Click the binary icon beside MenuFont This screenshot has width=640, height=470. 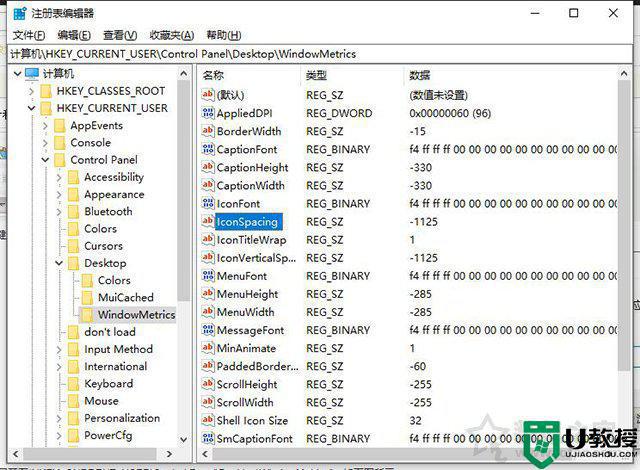coord(208,276)
